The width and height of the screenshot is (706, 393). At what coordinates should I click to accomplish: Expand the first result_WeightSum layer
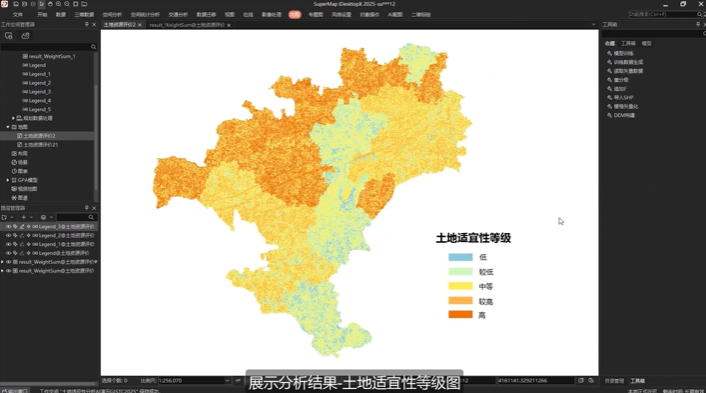pos(3,262)
